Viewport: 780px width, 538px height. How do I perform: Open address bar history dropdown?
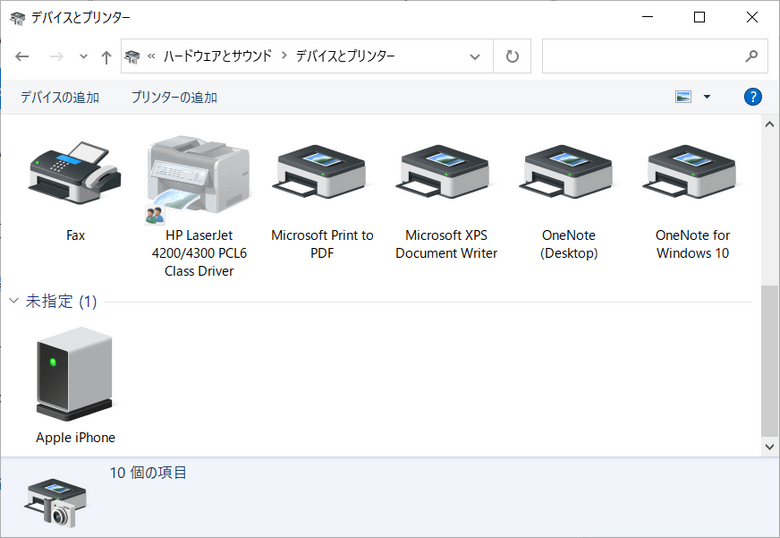(475, 57)
